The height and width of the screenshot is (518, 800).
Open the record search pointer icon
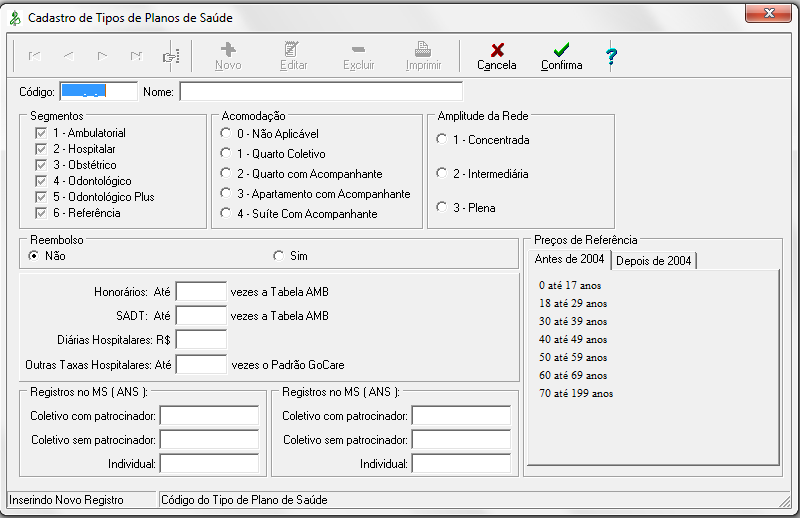[x=171, y=56]
